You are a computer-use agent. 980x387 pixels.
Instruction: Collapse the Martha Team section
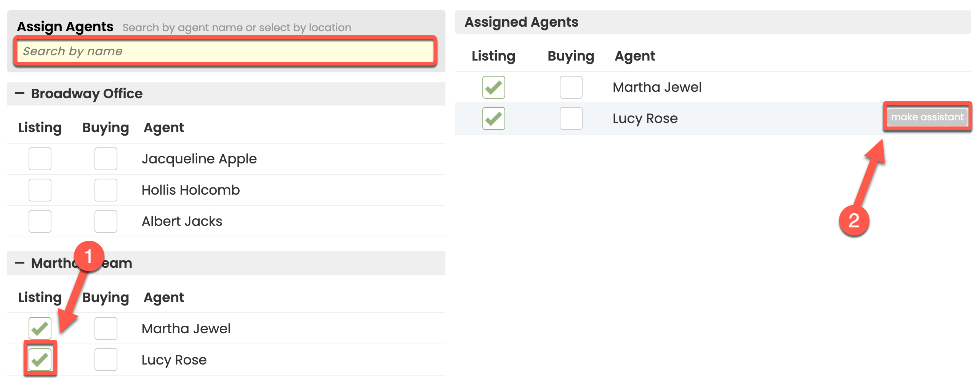(x=20, y=263)
